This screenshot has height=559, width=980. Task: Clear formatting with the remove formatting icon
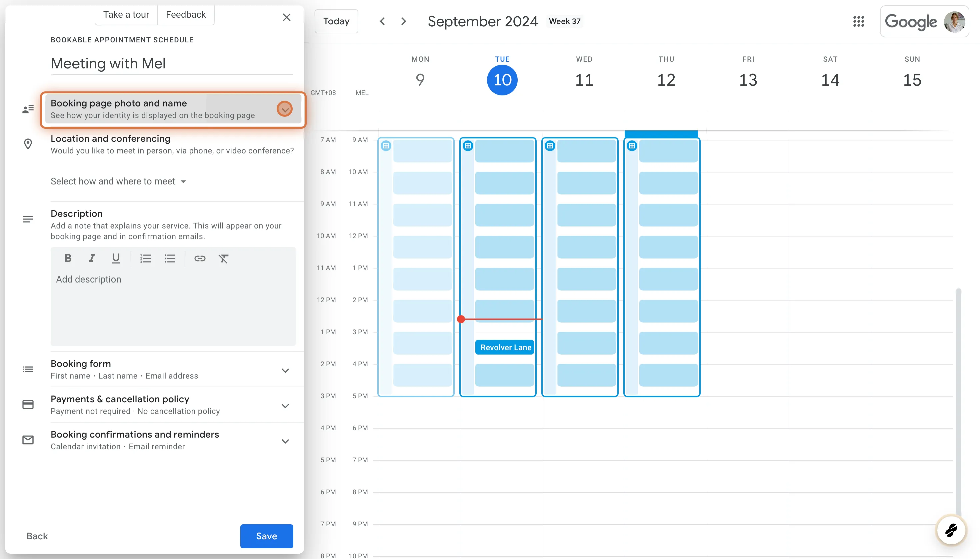[224, 258]
